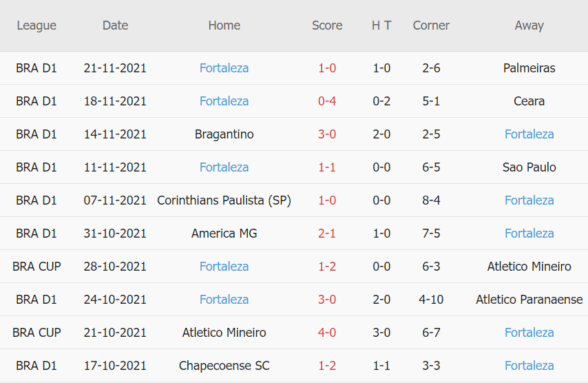Open the 4-0 score match details
The width and height of the screenshot is (588, 383).
(x=327, y=333)
